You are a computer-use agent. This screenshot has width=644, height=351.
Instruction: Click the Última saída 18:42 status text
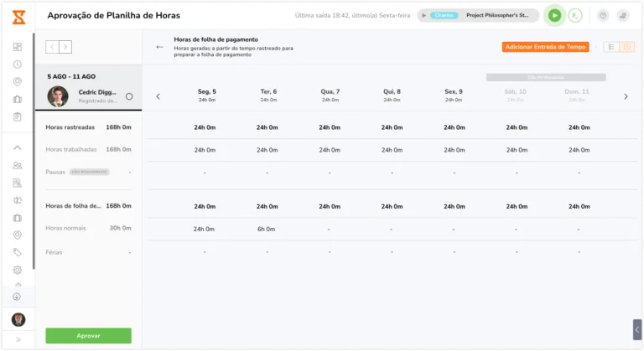point(352,16)
